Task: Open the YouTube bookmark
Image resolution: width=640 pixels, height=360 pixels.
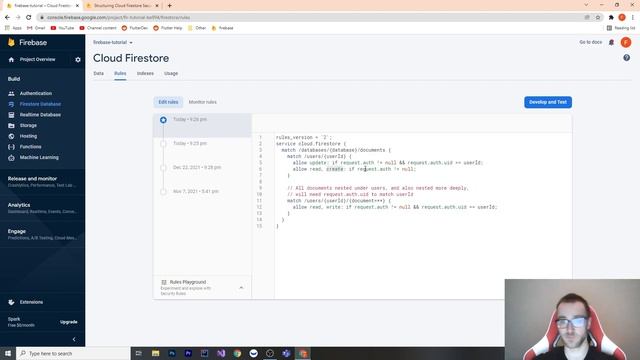Action: [x=62, y=28]
